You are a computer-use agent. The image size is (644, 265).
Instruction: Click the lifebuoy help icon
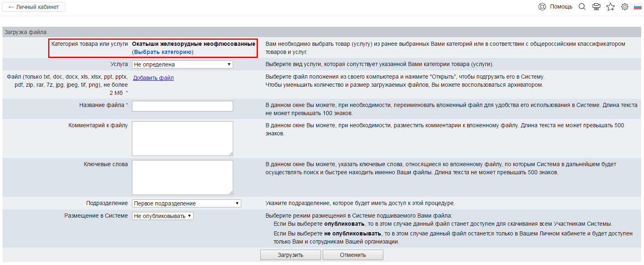tap(542, 6)
